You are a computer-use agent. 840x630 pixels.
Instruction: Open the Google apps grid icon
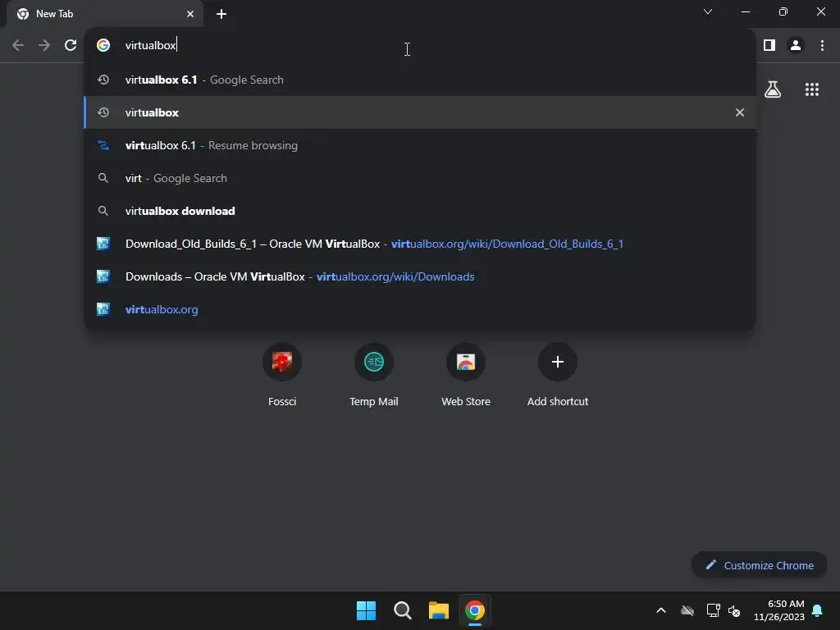click(811, 89)
